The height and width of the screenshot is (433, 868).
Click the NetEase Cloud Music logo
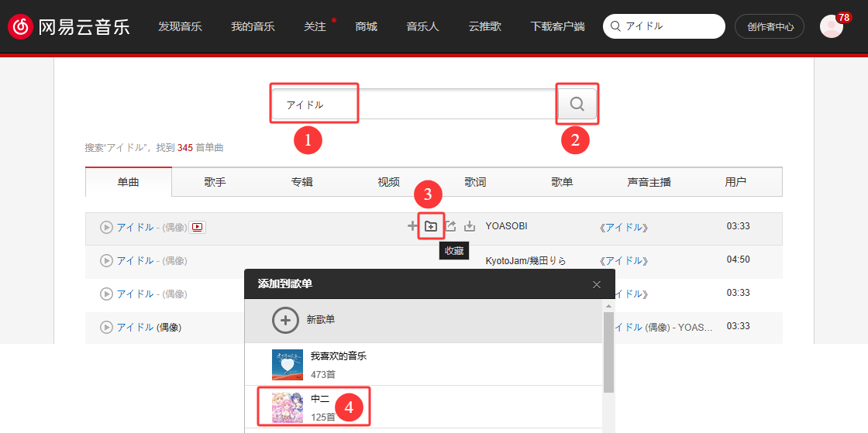point(69,26)
